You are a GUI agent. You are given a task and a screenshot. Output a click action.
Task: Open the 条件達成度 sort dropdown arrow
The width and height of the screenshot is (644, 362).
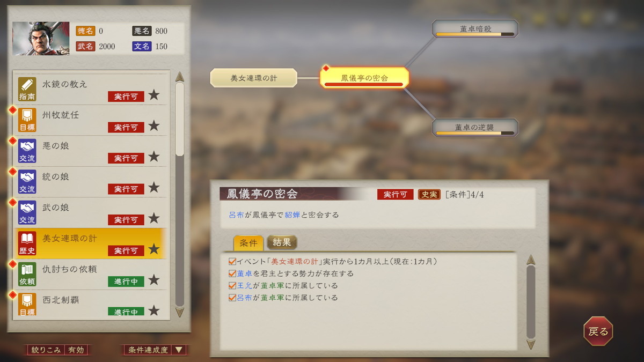point(179,350)
